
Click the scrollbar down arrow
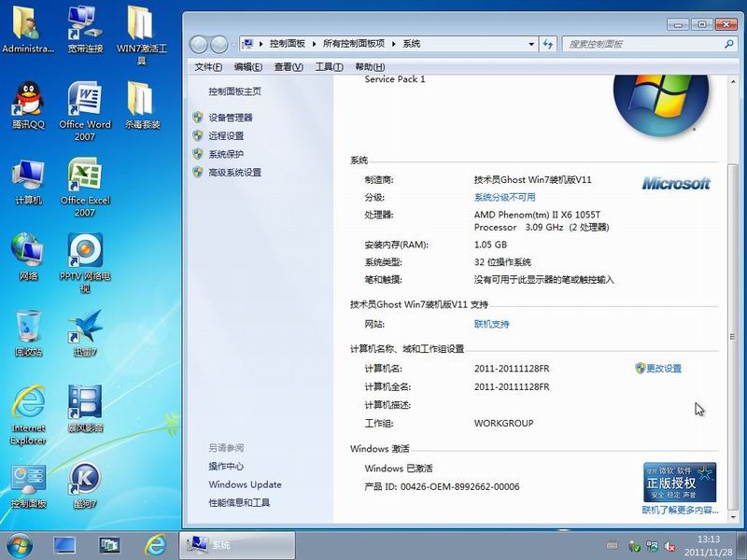733,518
